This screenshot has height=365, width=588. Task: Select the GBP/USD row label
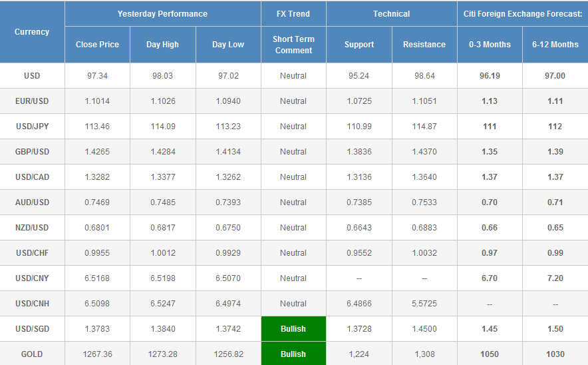[x=32, y=152]
